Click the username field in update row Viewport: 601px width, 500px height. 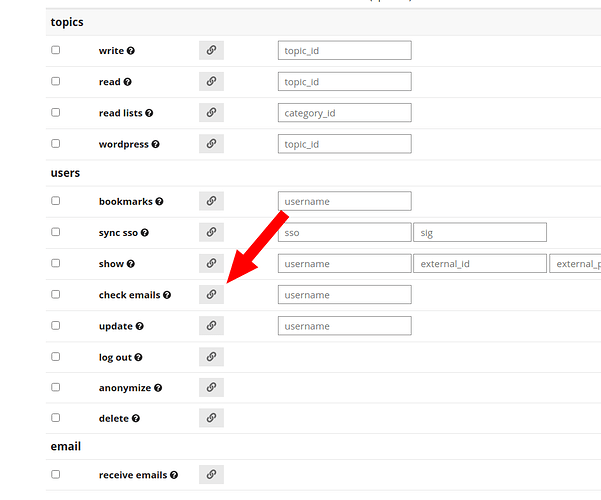coord(345,326)
